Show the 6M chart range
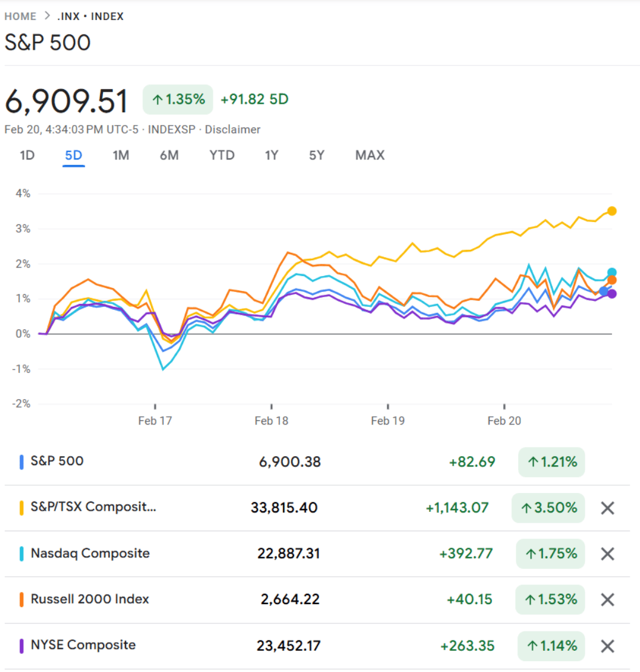Image resolution: width=640 pixels, height=672 pixels. tap(169, 155)
